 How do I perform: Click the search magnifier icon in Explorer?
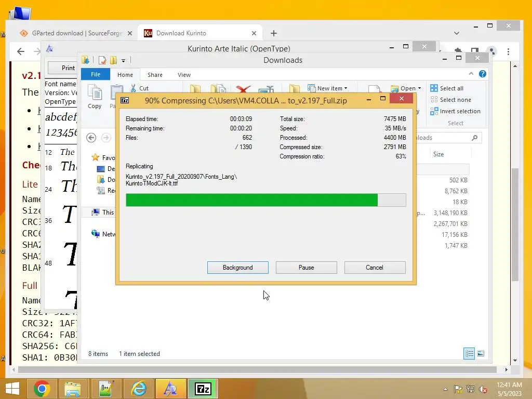475,137
